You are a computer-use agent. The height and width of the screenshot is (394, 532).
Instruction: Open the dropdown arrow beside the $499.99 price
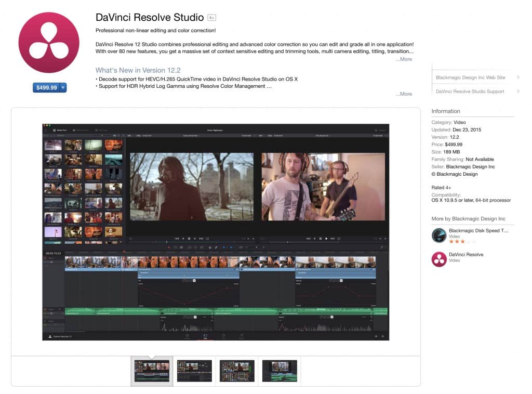click(x=63, y=87)
